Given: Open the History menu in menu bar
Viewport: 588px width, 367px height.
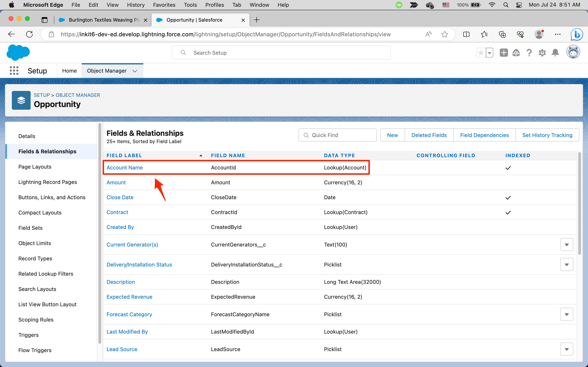Looking at the screenshot, I should pyautogui.click(x=136, y=5).
